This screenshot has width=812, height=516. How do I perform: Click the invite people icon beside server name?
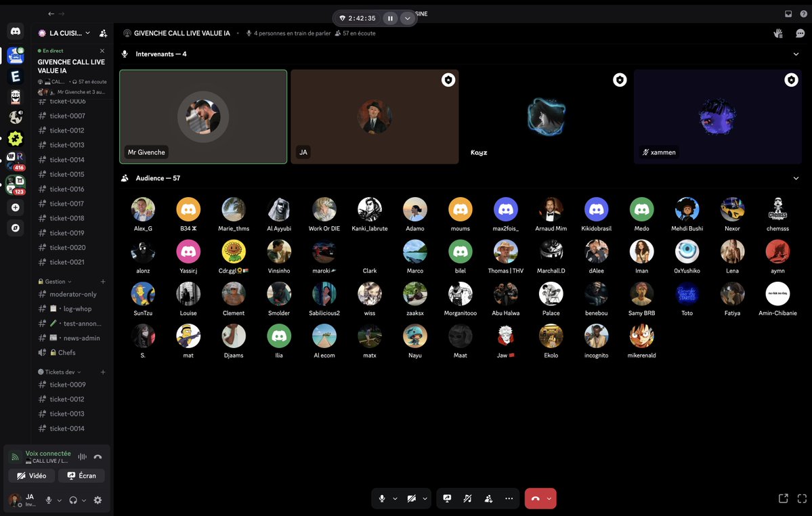click(x=103, y=33)
